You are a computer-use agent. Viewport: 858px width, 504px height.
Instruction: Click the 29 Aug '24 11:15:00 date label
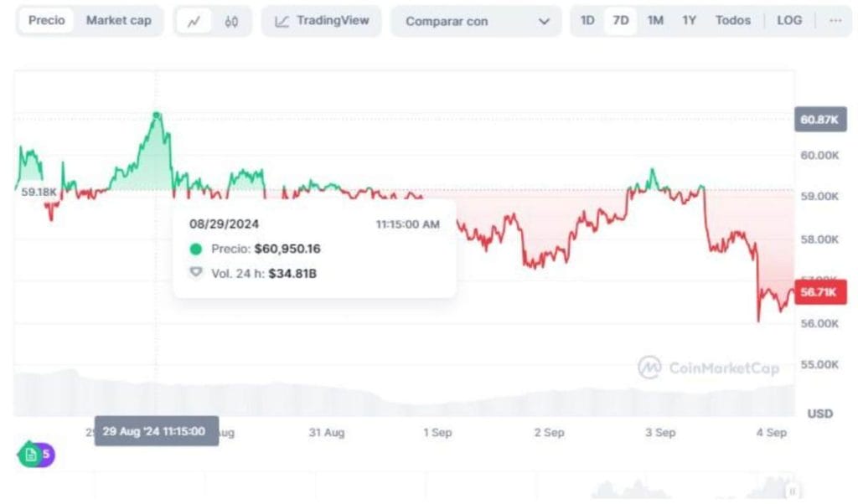coord(157,431)
